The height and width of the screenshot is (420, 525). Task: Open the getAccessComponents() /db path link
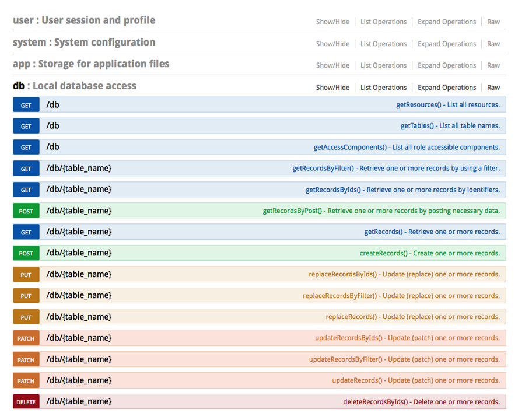coord(52,147)
